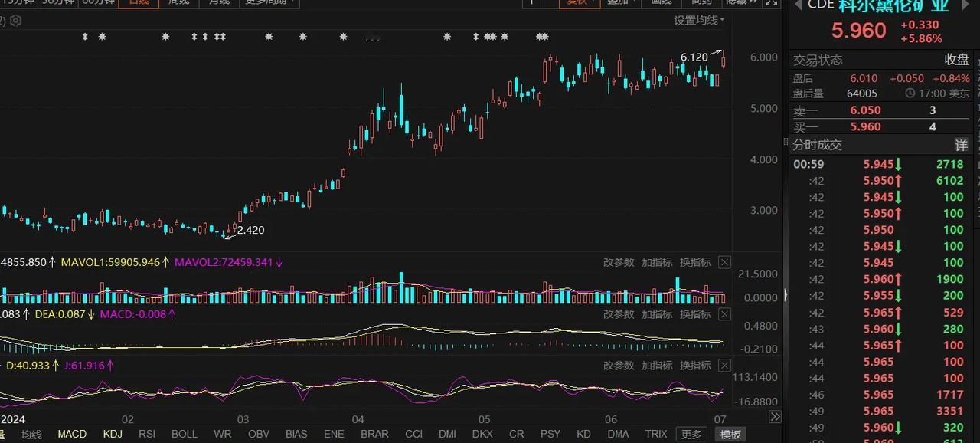Click trade row with volume 6102
This screenshot has width=980, height=443.
[879, 181]
